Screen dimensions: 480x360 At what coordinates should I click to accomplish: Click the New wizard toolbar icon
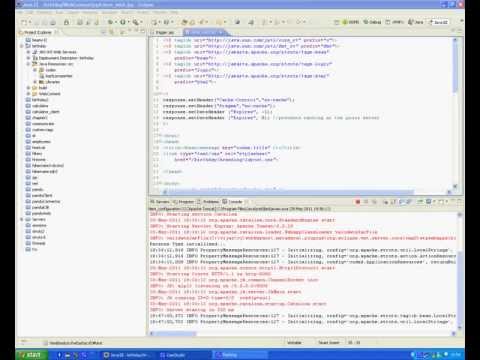point(24,22)
